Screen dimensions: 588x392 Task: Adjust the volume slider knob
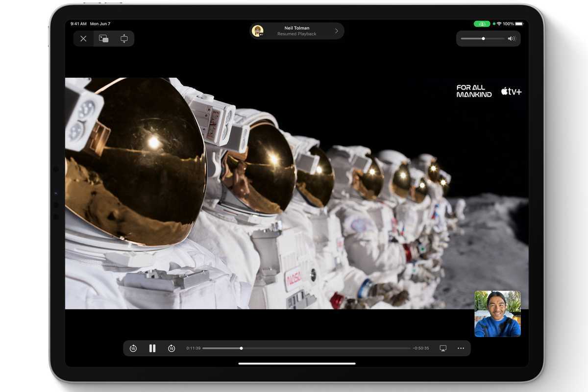point(483,38)
